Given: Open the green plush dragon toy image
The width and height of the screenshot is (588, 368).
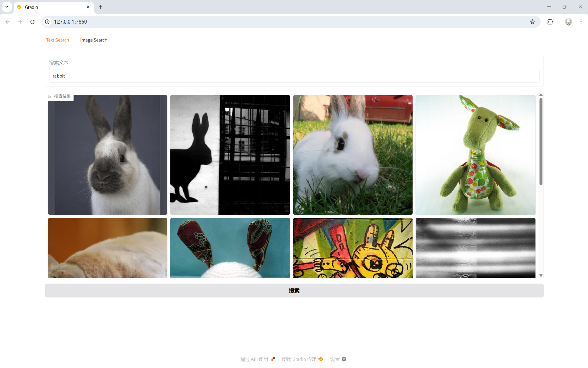Looking at the screenshot, I should [x=475, y=155].
